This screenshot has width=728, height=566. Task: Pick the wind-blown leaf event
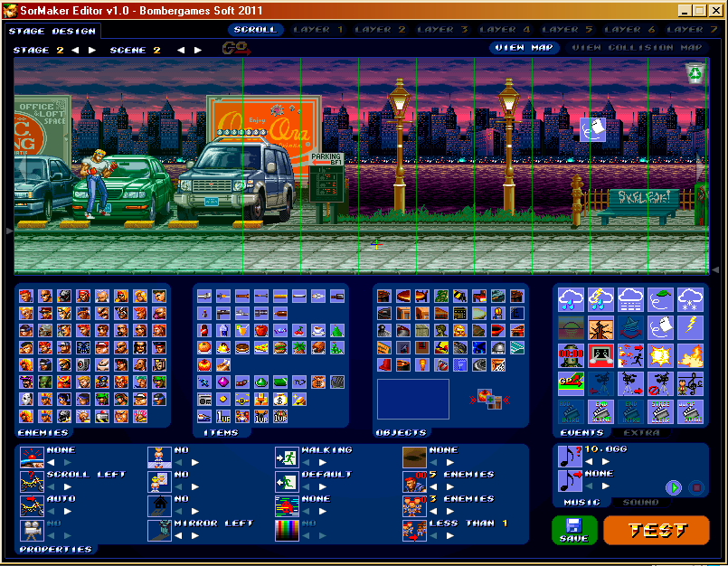click(x=660, y=299)
